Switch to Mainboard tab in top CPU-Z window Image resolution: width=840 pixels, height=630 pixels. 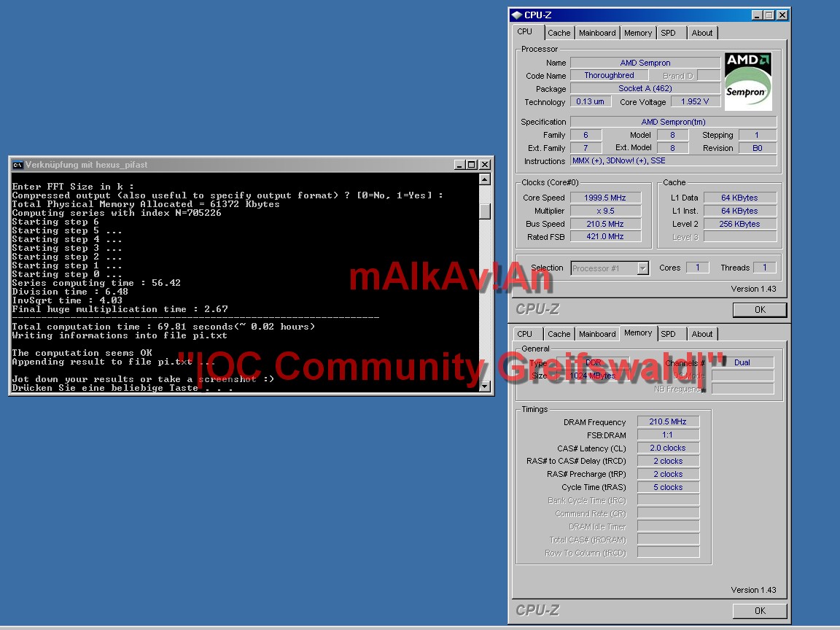tap(597, 33)
